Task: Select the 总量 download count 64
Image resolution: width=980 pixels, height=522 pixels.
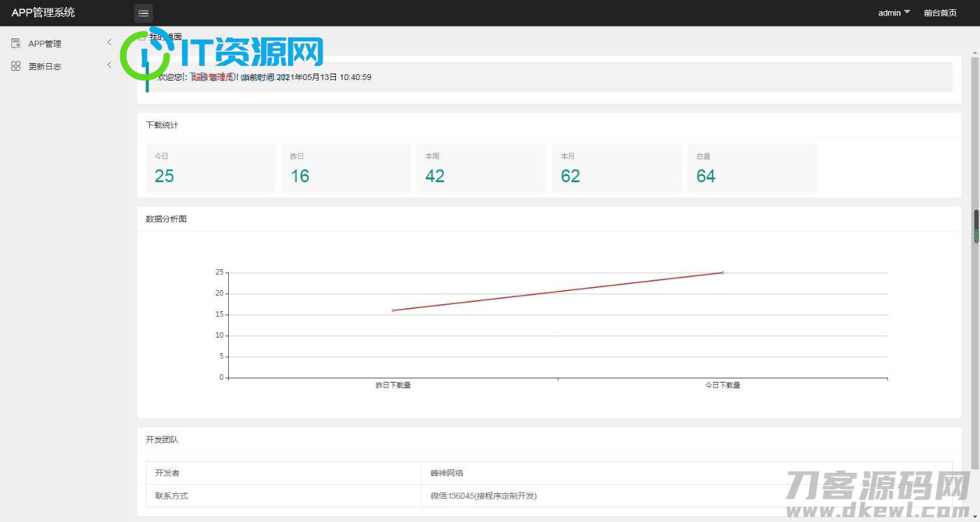Action: [706, 176]
